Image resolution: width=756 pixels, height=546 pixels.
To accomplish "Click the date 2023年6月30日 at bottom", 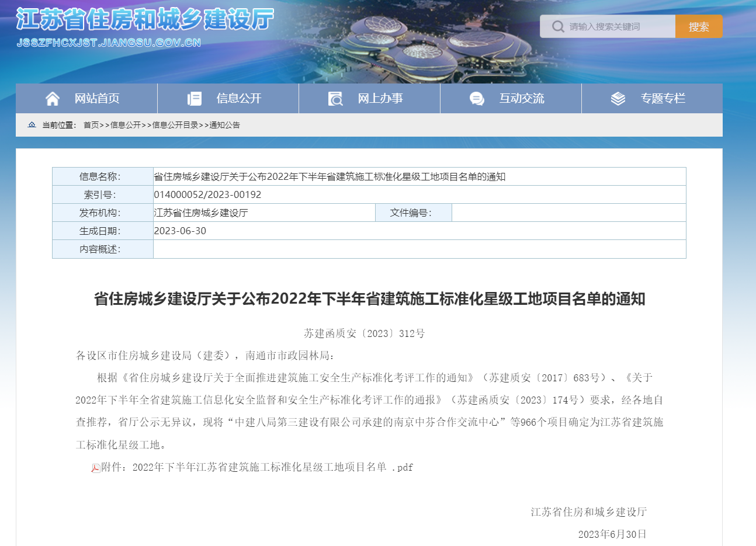I will [x=612, y=534].
